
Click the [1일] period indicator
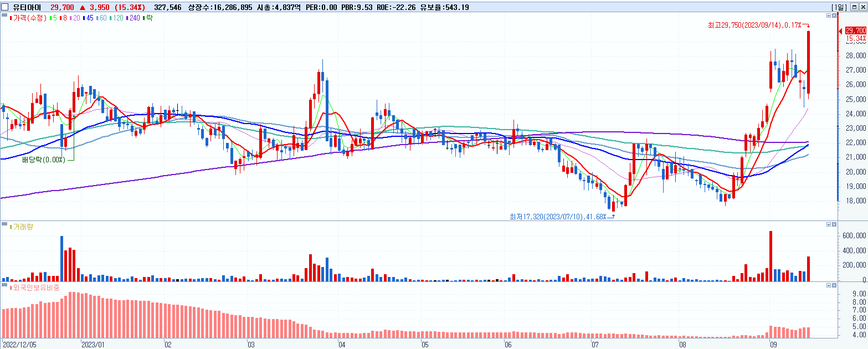point(839,7)
